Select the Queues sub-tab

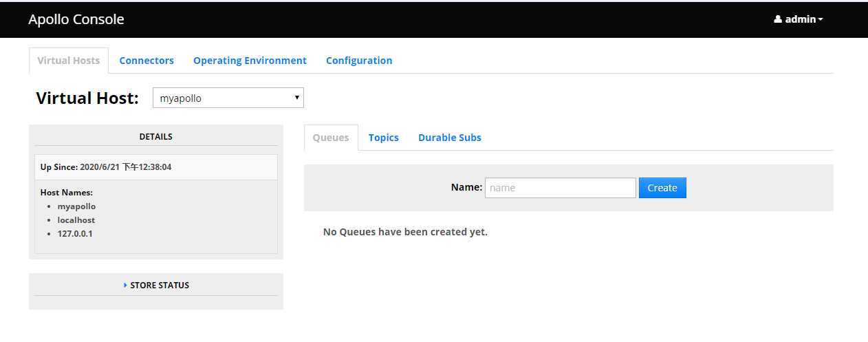pos(331,138)
